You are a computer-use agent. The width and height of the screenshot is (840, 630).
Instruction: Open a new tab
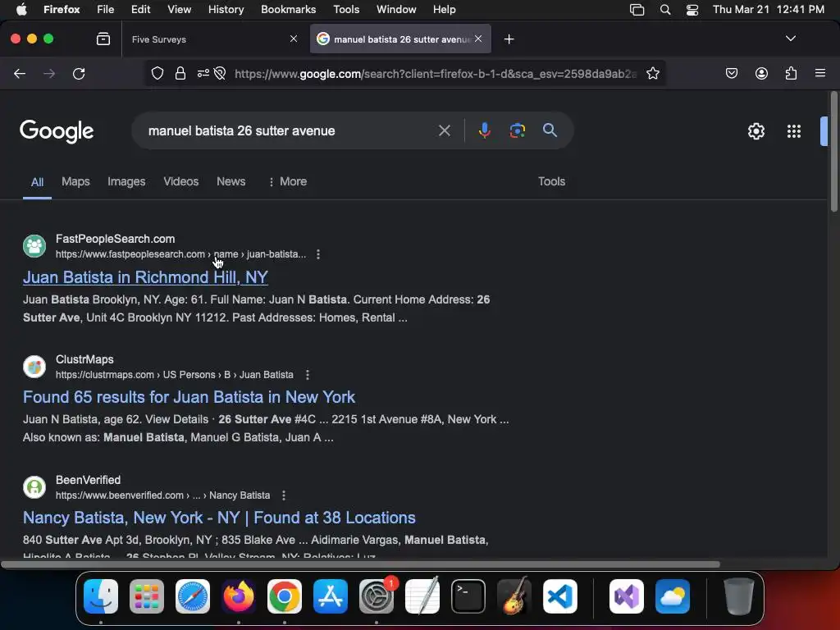click(x=509, y=39)
